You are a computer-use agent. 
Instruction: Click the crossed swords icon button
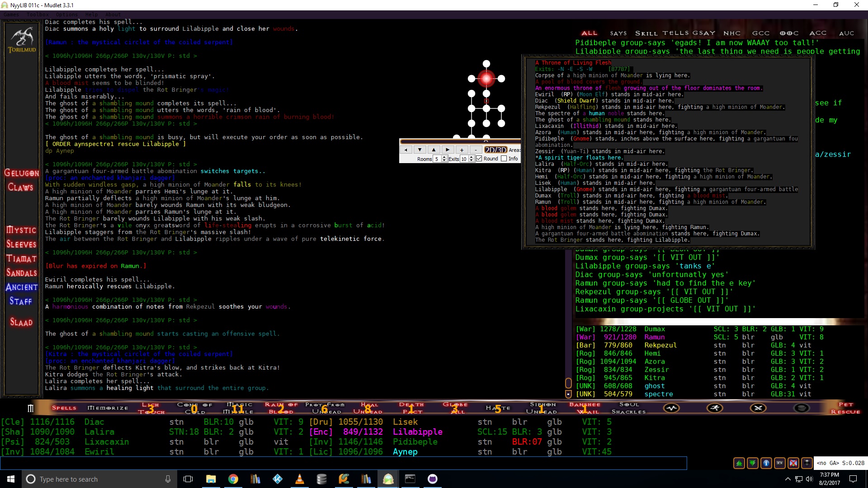coord(758,408)
